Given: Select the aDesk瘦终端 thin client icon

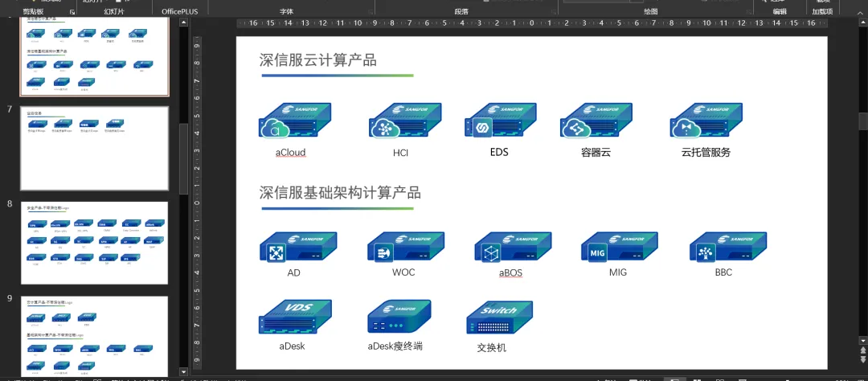Looking at the screenshot, I should pos(399,317).
